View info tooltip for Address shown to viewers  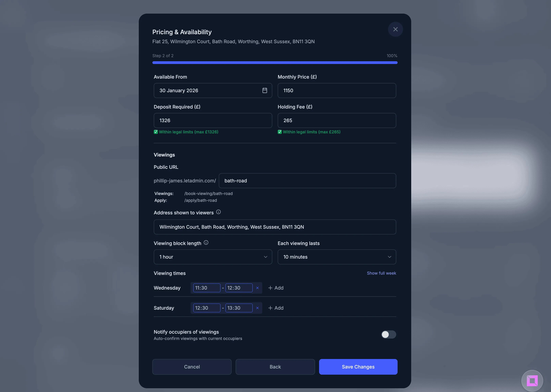pyautogui.click(x=218, y=212)
